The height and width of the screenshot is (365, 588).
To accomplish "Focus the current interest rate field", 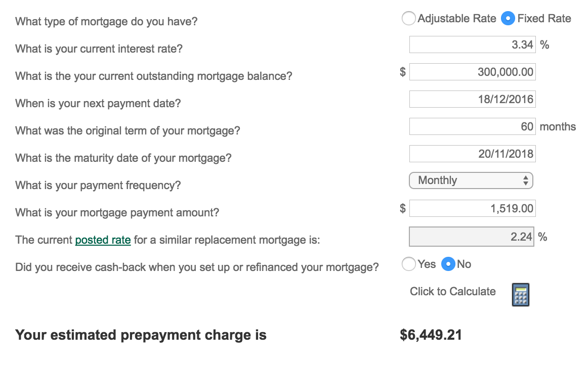I will [473, 44].
